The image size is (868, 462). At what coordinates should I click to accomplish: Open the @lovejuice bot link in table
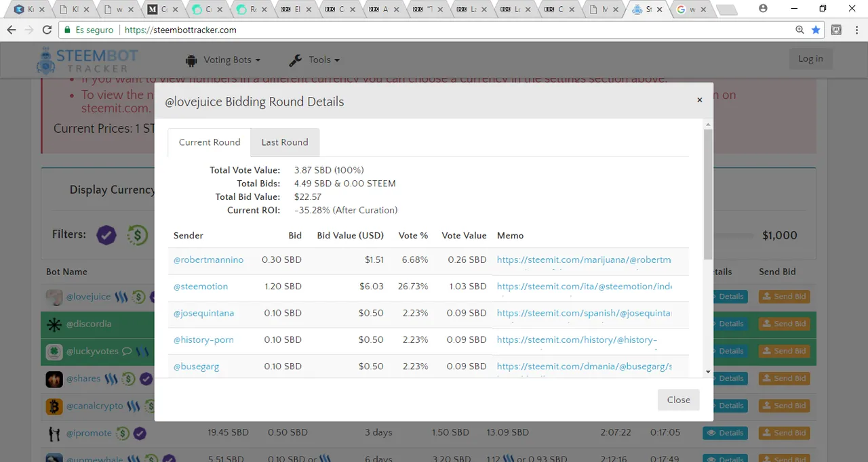click(x=88, y=297)
